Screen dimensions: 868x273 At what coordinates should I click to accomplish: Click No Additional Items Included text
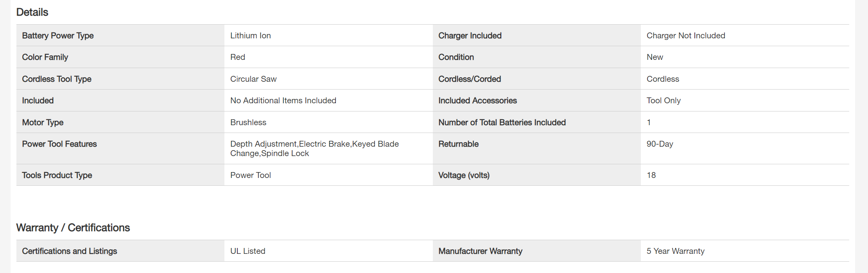(283, 101)
